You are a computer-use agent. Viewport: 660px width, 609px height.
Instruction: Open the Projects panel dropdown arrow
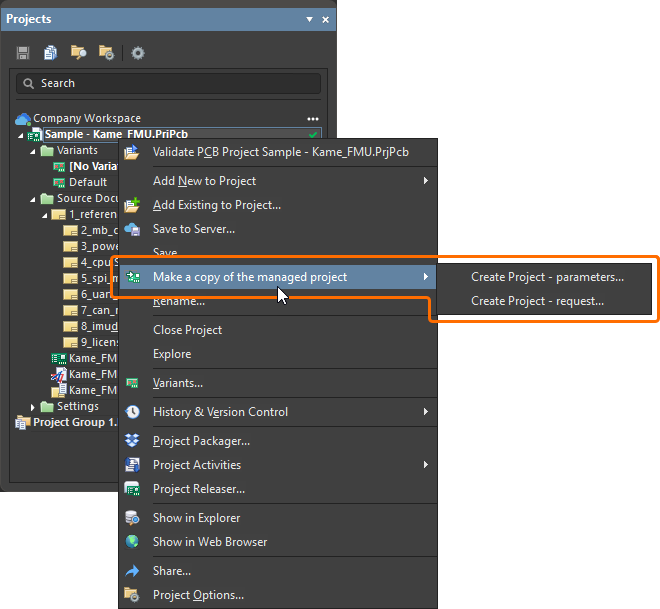(x=309, y=19)
